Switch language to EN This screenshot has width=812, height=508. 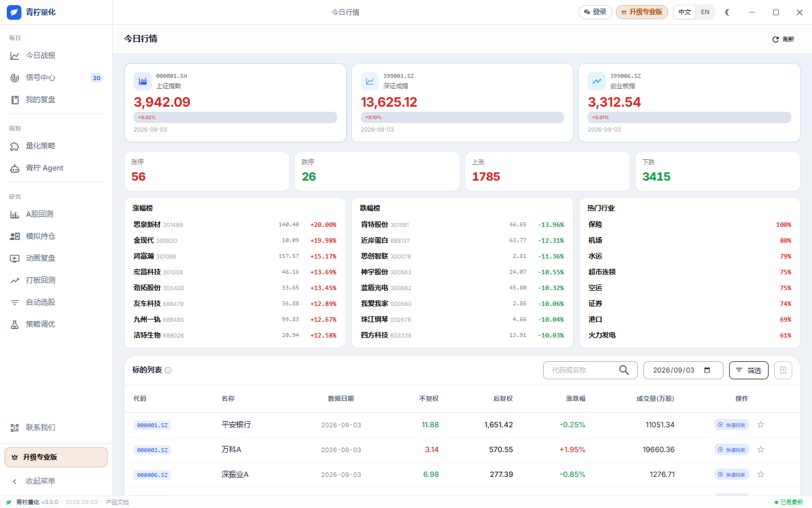tap(705, 12)
